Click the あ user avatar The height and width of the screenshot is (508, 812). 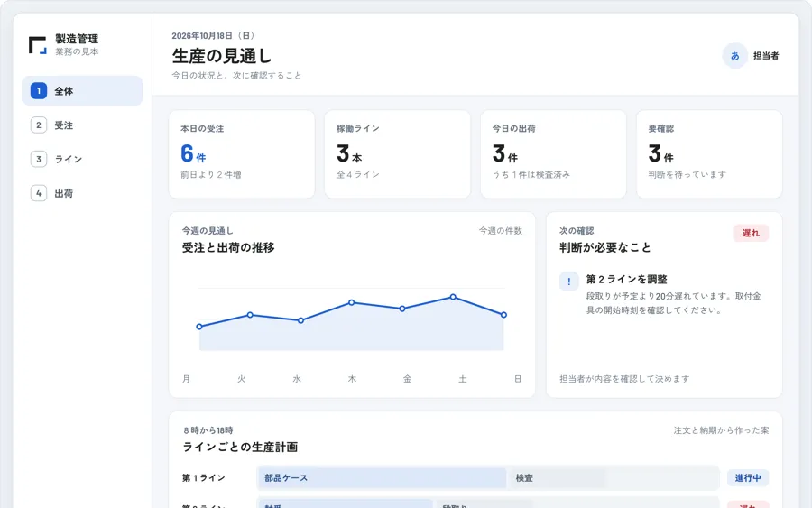734,56
